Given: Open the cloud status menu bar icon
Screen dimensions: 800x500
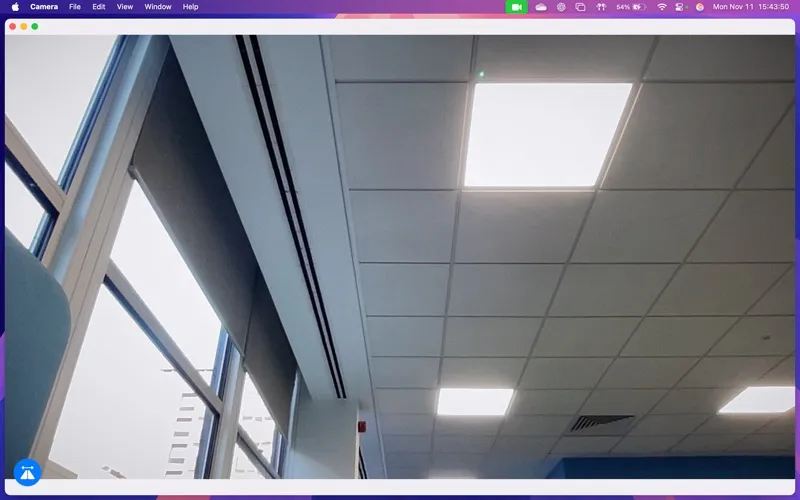Looking at the screenshot, I should coord(541,7).
